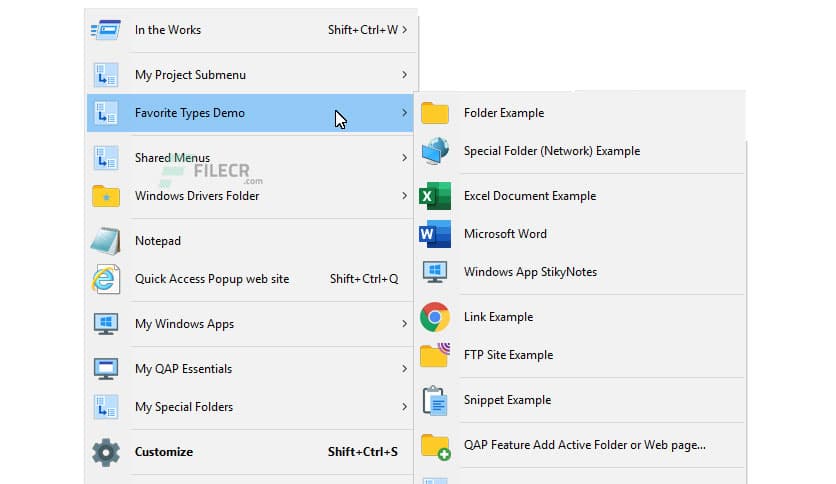Open the Windows Drivers Folder entry
The height and width of the screenshot is (484, 836).
(250, 196)
